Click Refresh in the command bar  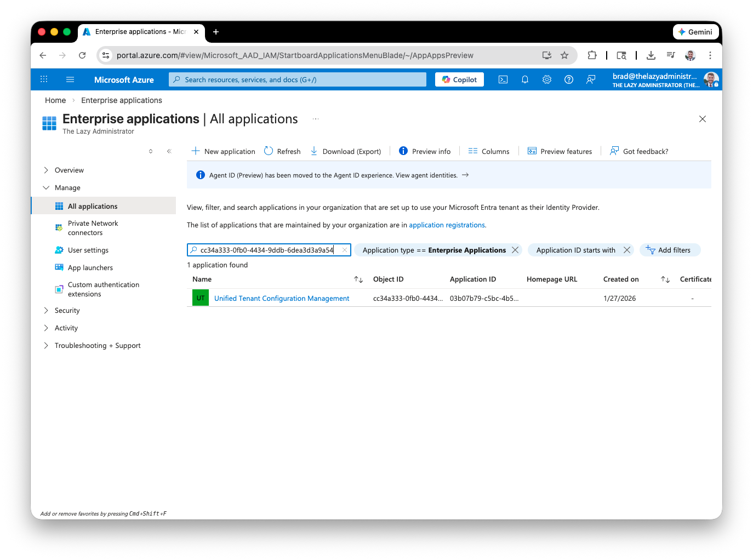[282, 151]
